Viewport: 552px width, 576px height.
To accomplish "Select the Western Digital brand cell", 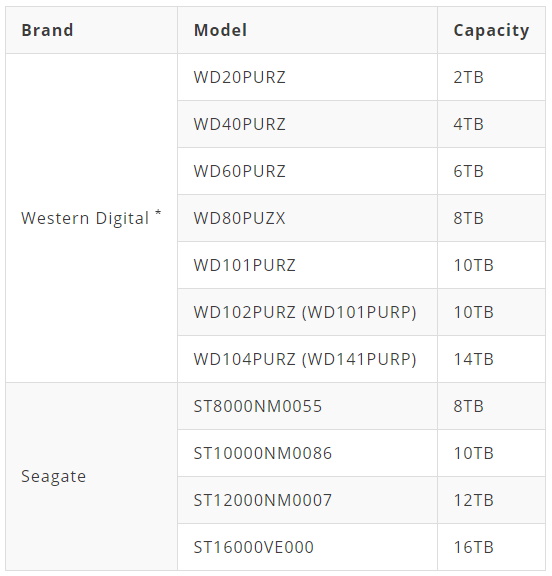I will point(91,218).
